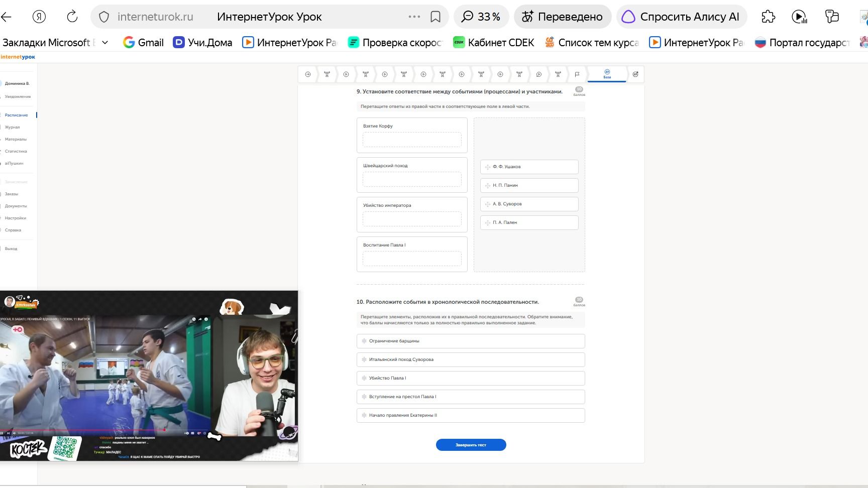Open the media playback control icon
Viewport: 868px width, 488px height.
pos(799,17)
